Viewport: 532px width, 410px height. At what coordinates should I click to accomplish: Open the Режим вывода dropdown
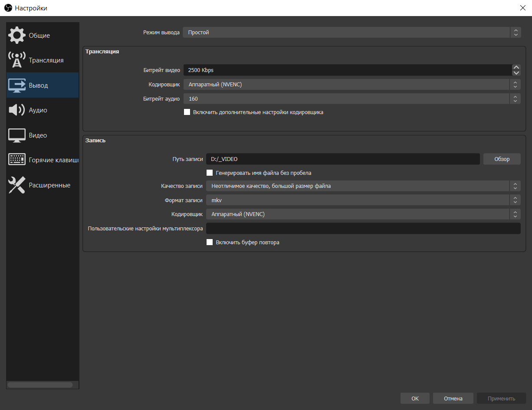(351, 33)
